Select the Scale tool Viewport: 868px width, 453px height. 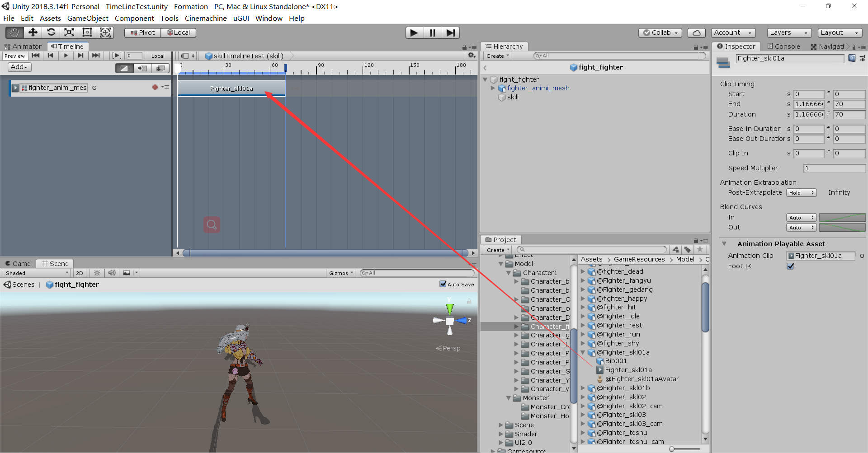point(69,33)
